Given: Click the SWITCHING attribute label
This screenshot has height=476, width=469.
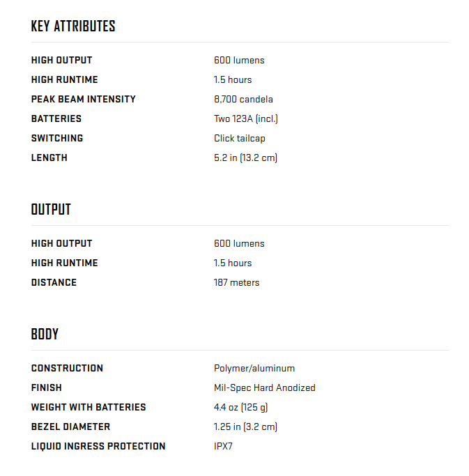Looking at the screenshot, I should click(x=57, y=139).
